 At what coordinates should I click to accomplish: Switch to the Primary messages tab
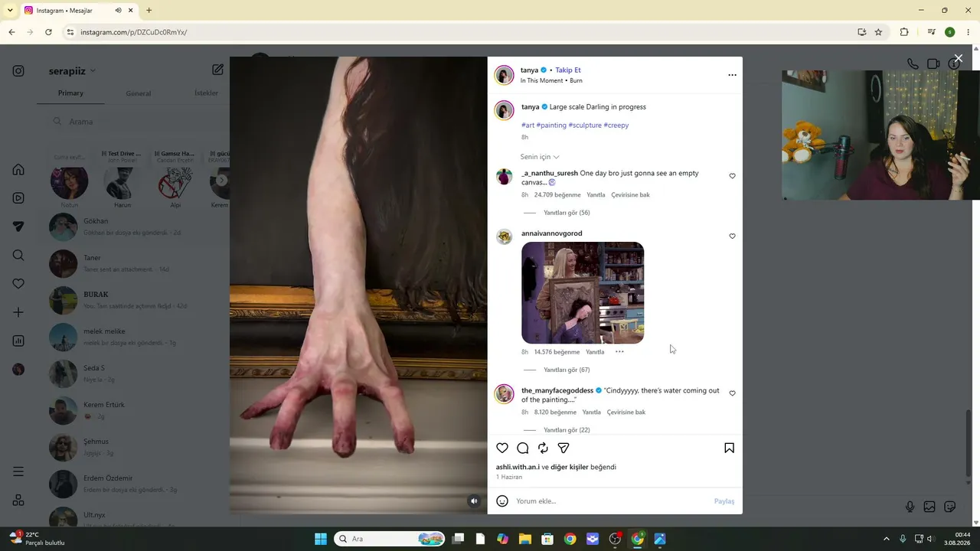click(x=70, y=93)
